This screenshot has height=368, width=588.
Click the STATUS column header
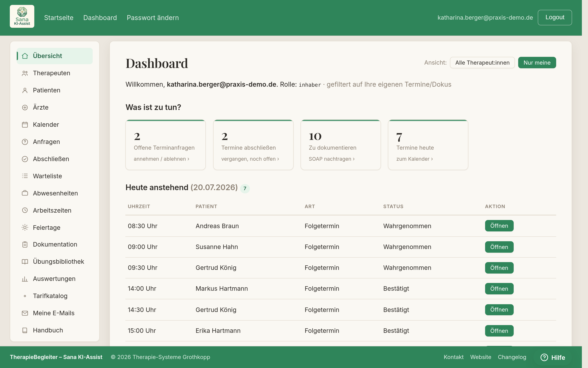coord(393,206)
